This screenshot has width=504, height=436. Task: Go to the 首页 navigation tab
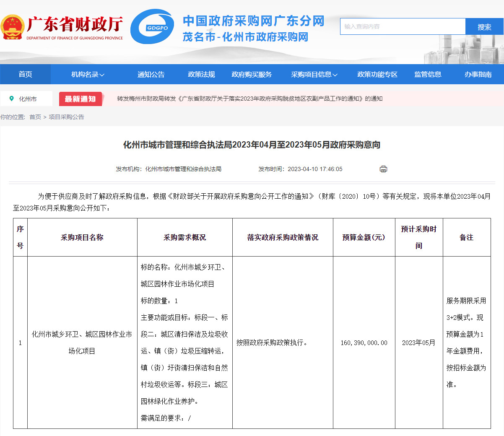25,74
